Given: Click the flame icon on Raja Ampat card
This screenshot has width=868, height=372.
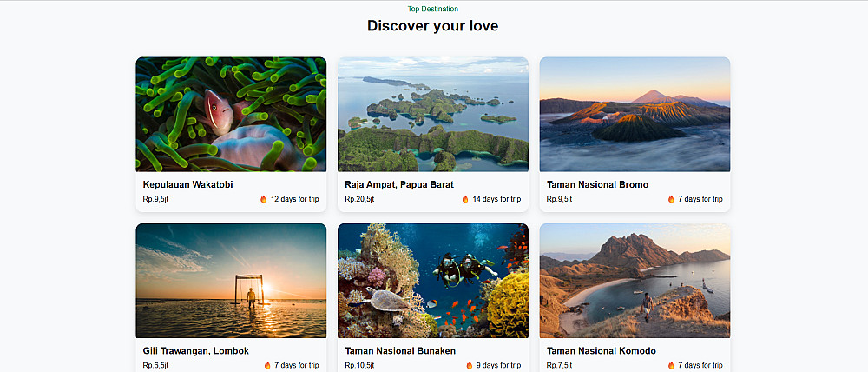Looking at the screenshot, I should point(465,199).
